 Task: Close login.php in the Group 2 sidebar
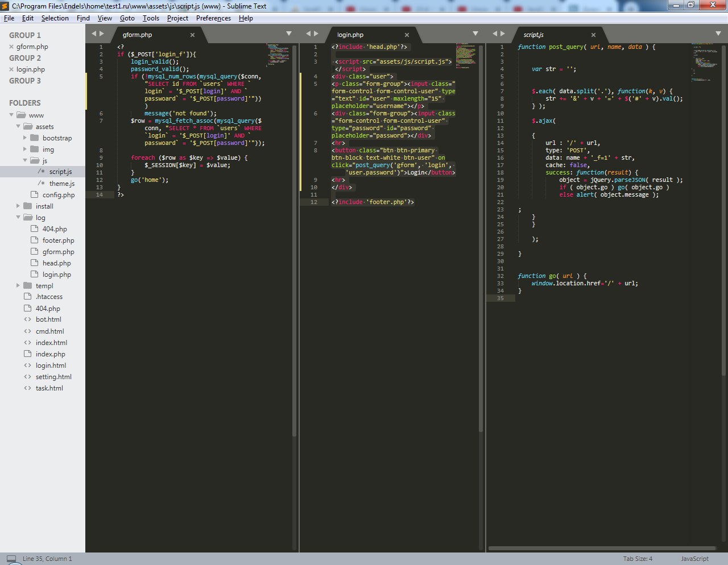[11, 69]
